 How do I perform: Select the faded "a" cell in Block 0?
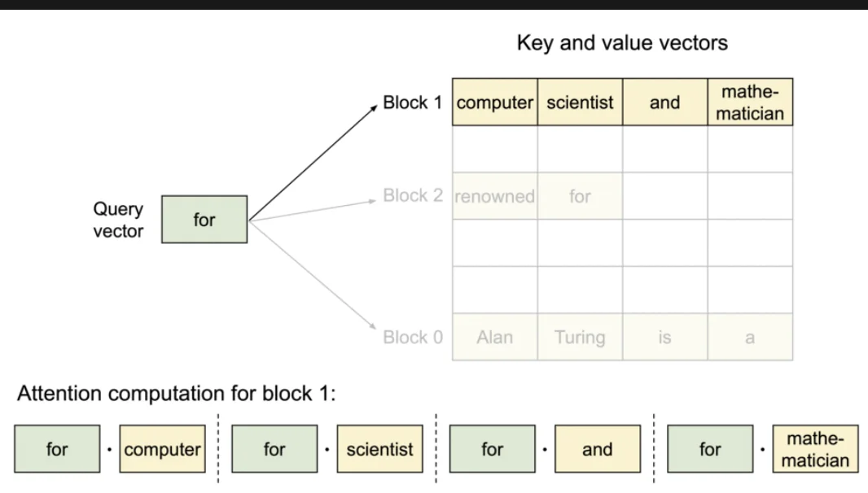[x=750, y=337]
